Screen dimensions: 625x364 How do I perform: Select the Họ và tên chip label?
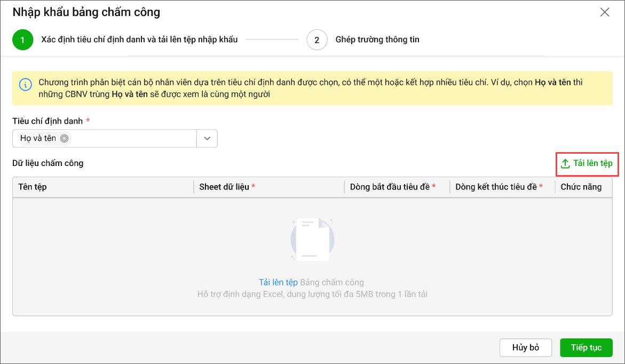click(x=38, y=138)
